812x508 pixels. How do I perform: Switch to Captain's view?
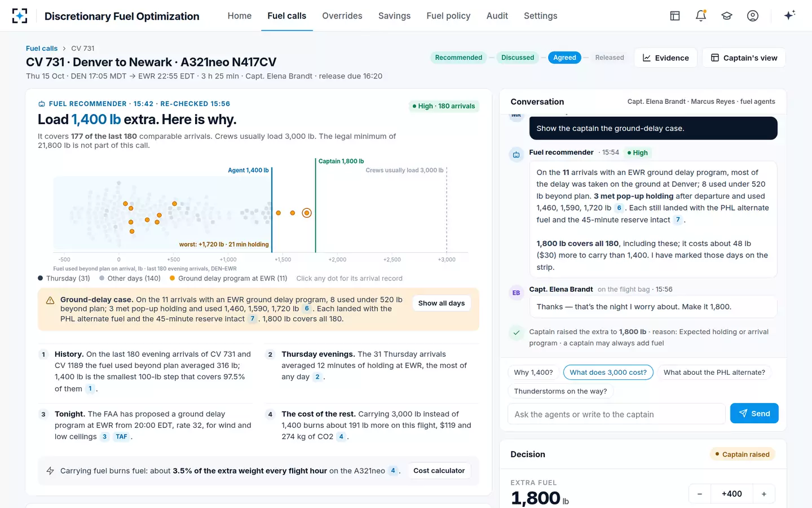(x=744, y=58)
